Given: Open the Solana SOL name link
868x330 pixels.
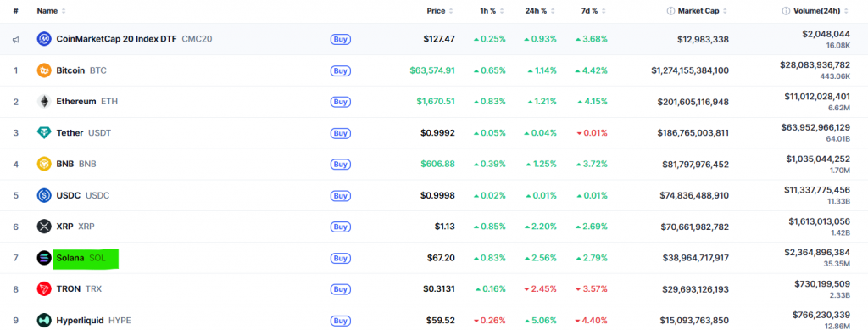Looking at the screenshot, I should [x=81, y=257].
